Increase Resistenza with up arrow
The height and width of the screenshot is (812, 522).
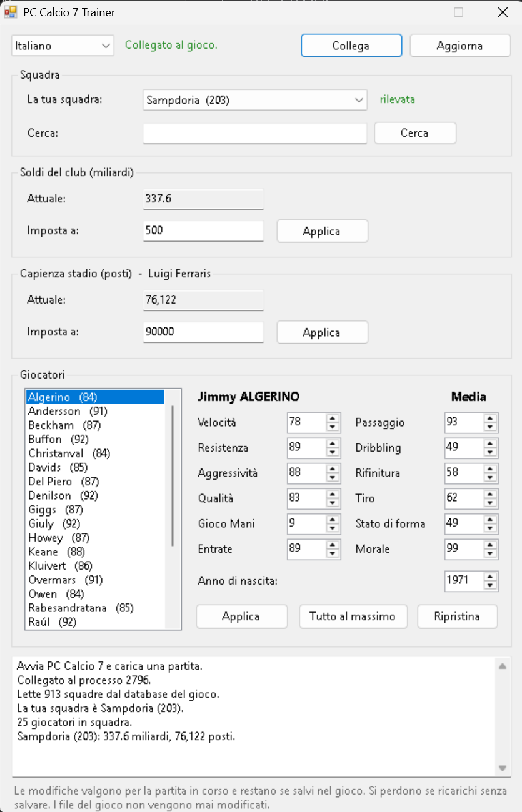[x=333, y=444]
